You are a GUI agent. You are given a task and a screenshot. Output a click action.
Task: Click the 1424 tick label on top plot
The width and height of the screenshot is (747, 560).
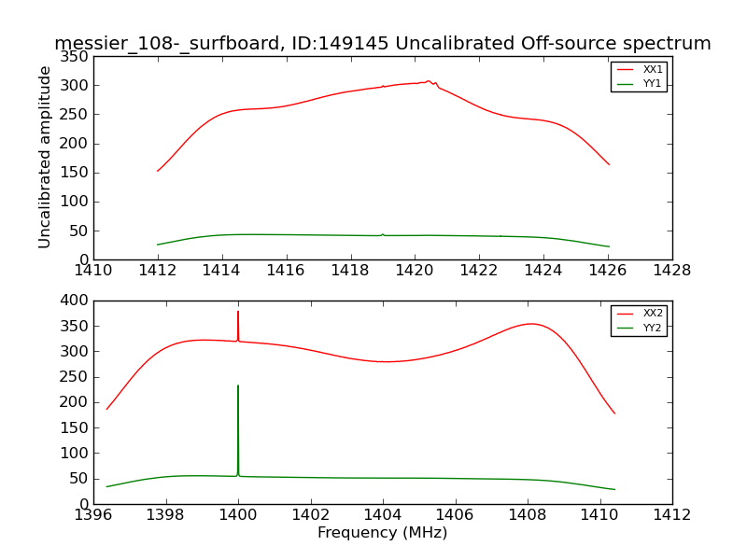coord(543,271)
